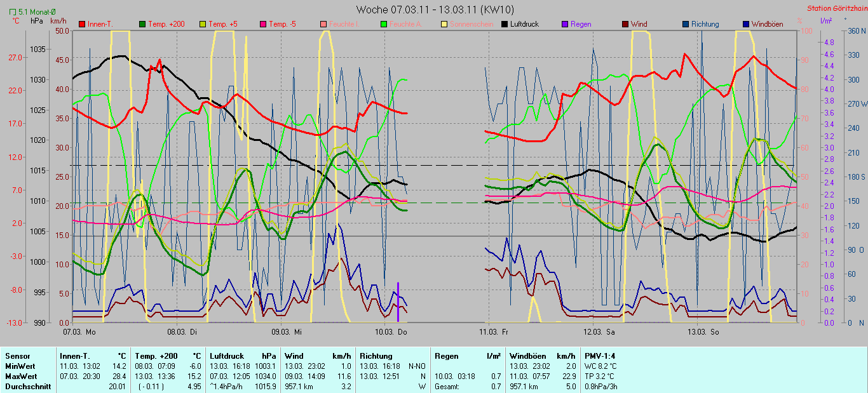Click the MaxWert row label
Screen dimensions: 868x393
pyautogui.click(x=20, y=376)
